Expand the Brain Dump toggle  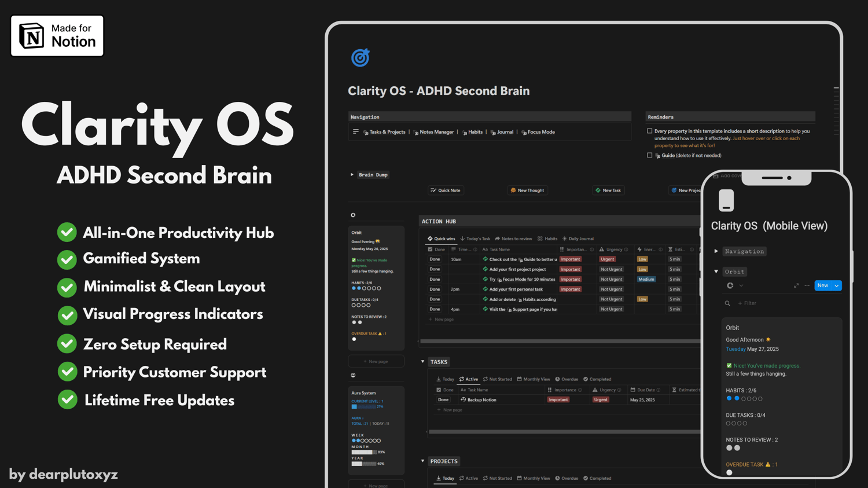(x=352, y=174)
